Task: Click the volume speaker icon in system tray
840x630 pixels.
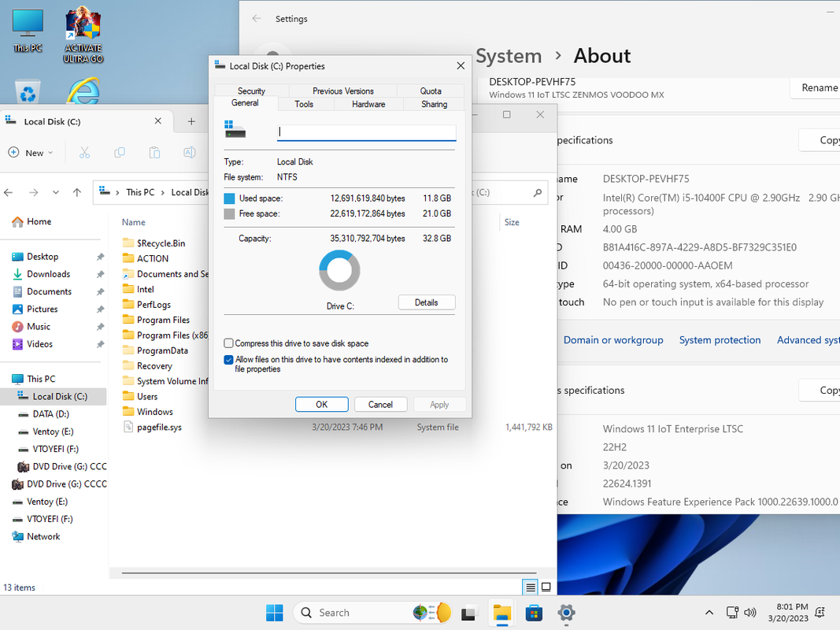Action: 750,613
